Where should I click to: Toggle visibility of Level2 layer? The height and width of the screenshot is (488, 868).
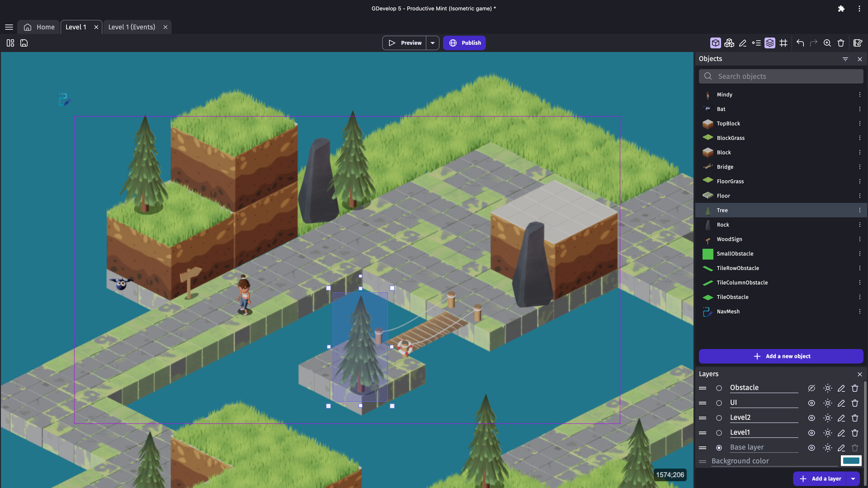[x=811, y=418]
